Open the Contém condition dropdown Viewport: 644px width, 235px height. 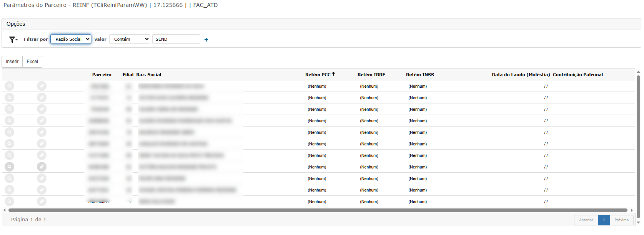point(130,39)
